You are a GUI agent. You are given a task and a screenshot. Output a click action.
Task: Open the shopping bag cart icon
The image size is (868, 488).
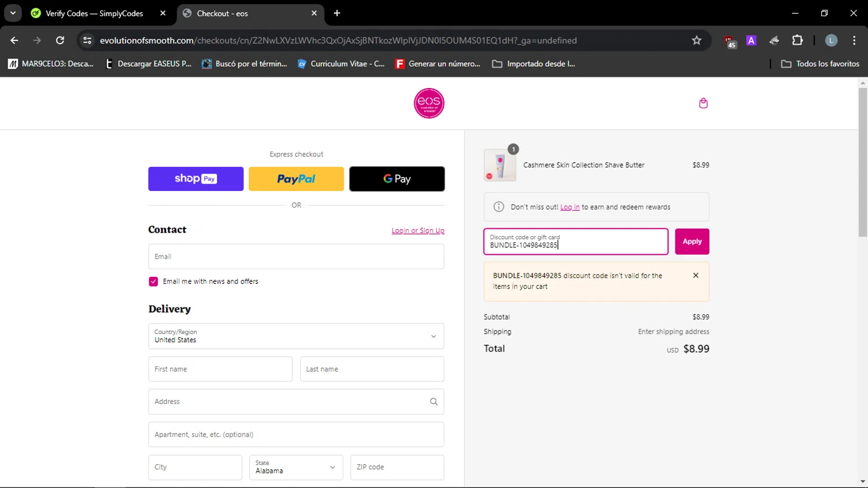click(x=703, y=103)
